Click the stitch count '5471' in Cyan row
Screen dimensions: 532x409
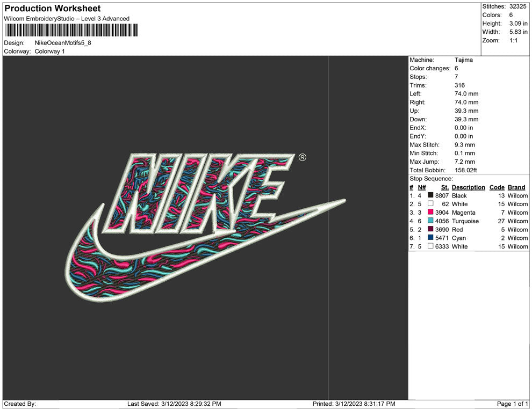(442, 238)
